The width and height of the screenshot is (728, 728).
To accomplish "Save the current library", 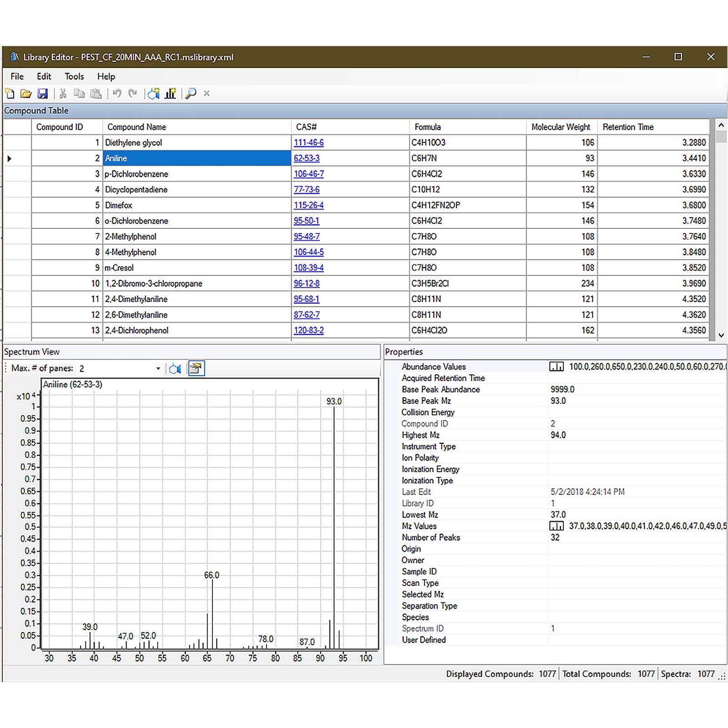I will click(43, 93).
